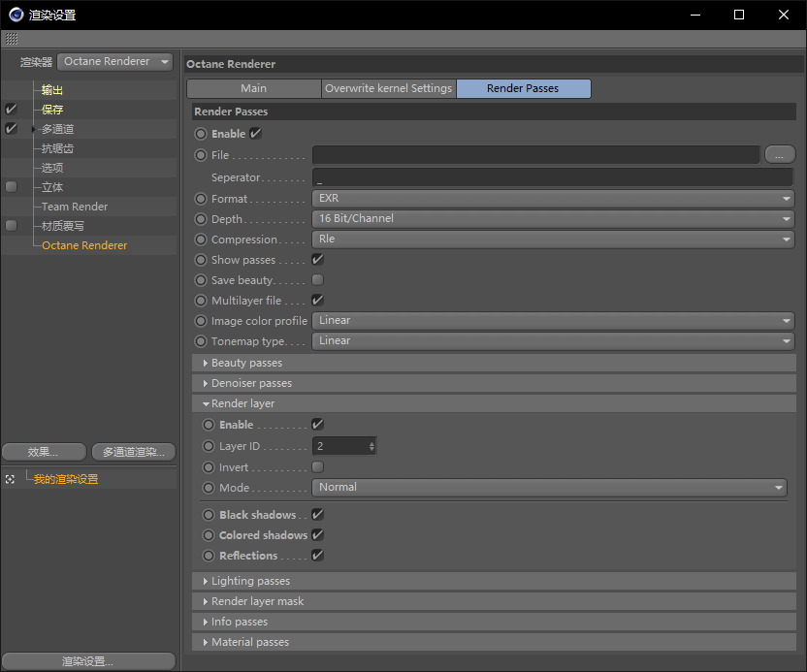Viewport: 807px width, 672px height.
Task: Open the Image color profile dropdown
Action: 553,321
